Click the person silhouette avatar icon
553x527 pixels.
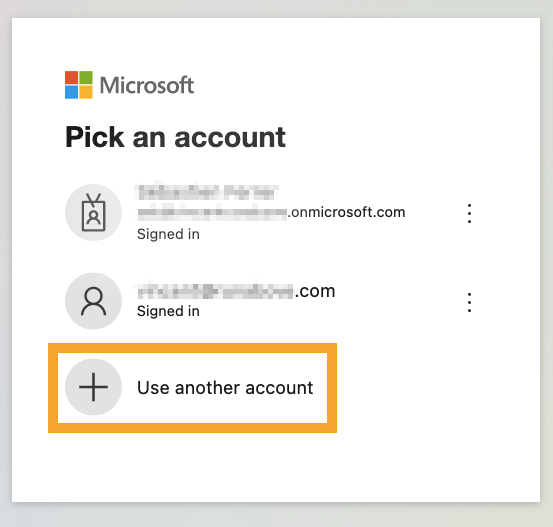tap(93, 301)
